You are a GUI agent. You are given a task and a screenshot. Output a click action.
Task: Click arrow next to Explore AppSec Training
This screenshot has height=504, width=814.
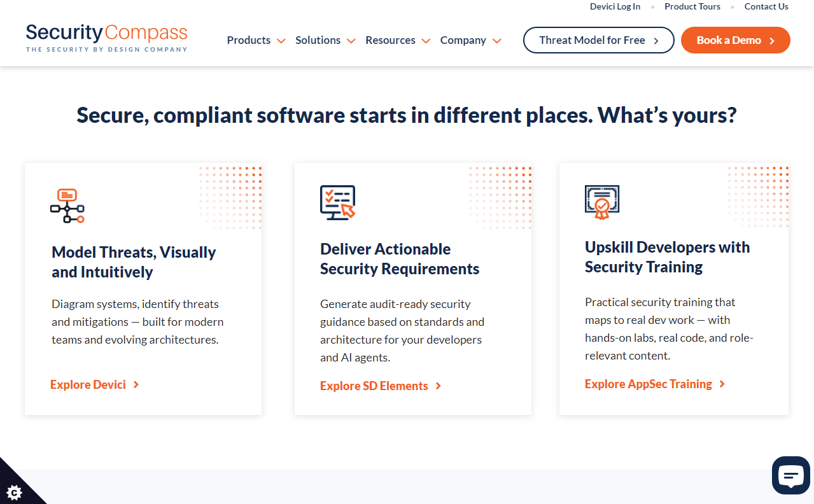722,384
